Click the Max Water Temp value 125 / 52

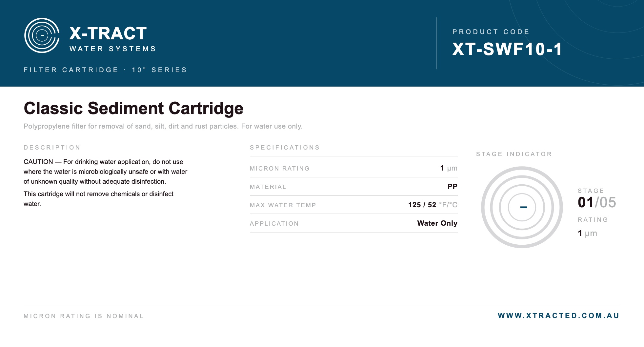point(422,205)
